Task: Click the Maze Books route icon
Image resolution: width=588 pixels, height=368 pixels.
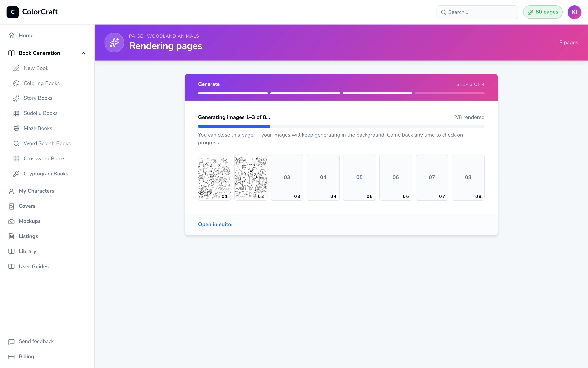Action: coord(16,129)
